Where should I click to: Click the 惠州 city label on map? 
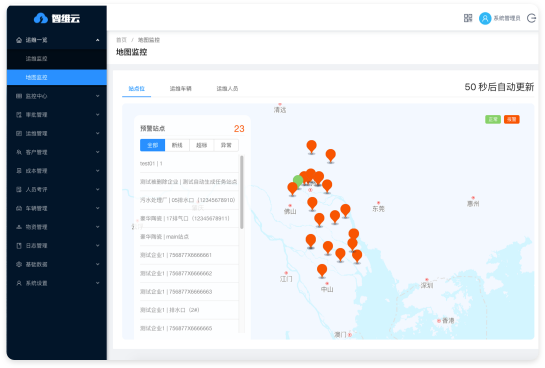[473, 204]
